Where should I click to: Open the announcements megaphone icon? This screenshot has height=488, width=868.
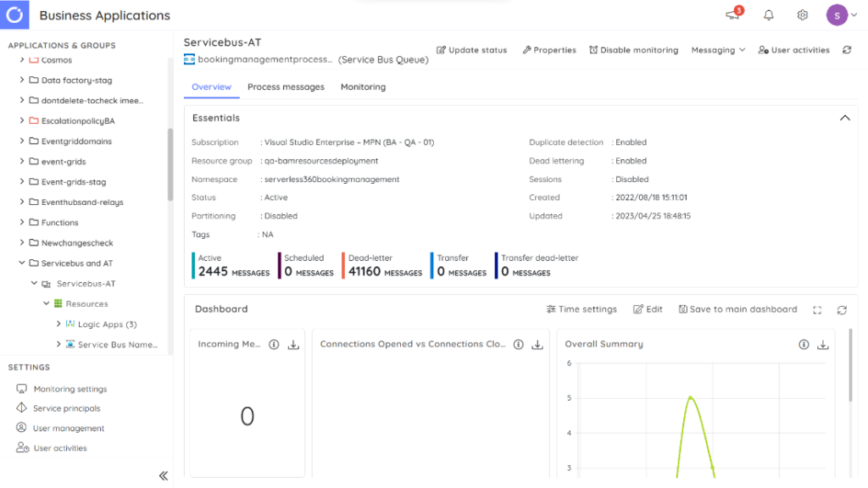pos(732,15)
